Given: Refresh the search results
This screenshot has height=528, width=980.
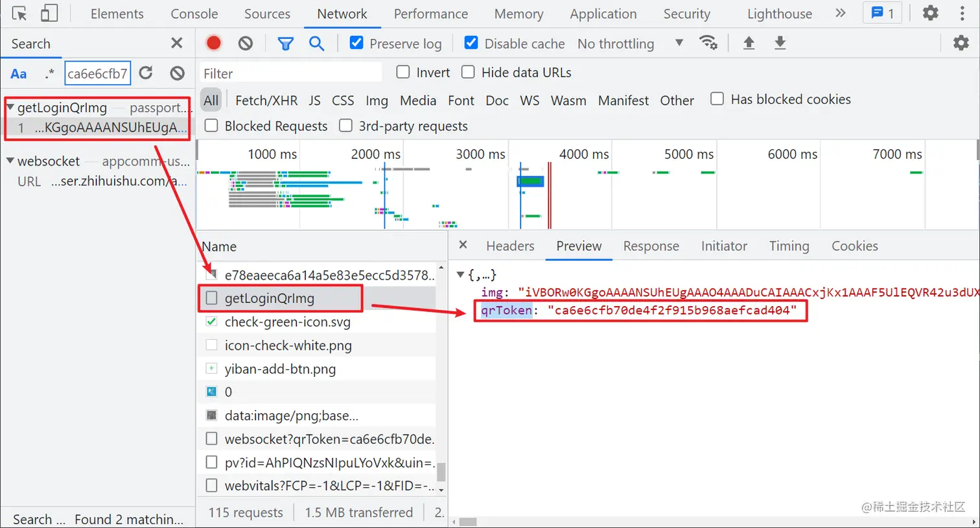Looking at the screenshot, I should coord(146,73).
